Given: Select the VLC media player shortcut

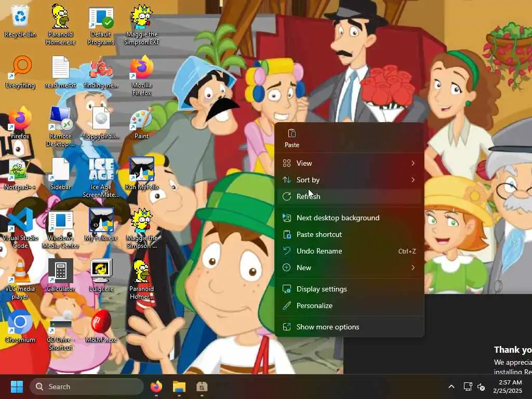Looking at the screenshot, I should pyautogui.click(x=20, y=280).
